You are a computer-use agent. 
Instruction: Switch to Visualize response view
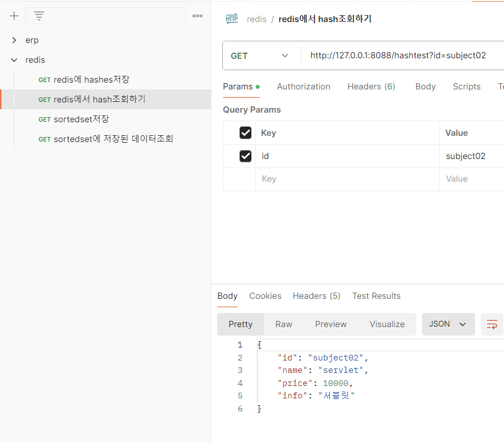tap(387, 324)
